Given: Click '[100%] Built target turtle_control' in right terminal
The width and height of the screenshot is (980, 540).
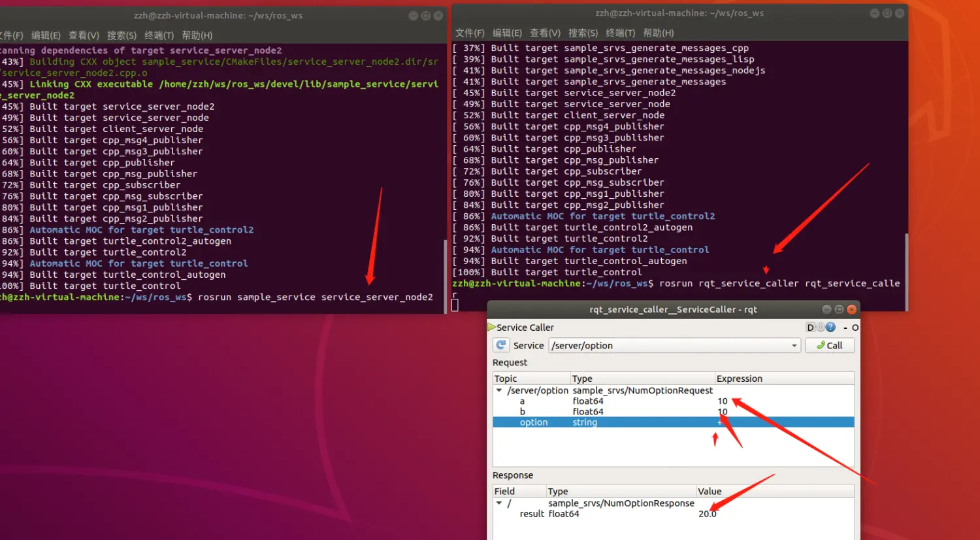Looking at the screenshot, I should 547,272.
